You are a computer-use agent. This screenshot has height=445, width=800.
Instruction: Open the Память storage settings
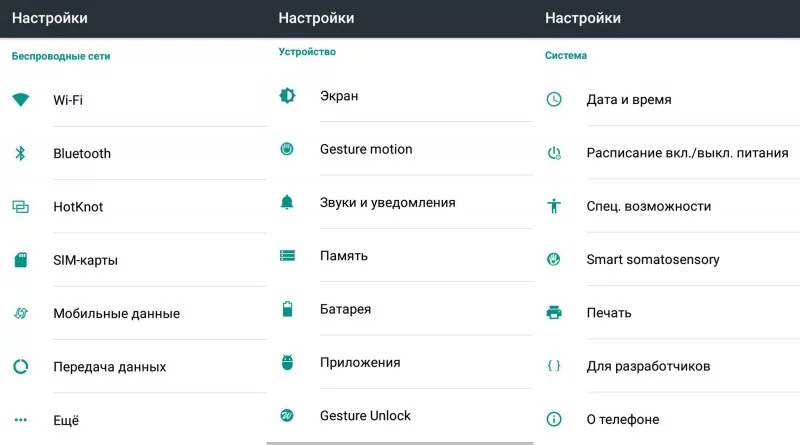(x=344, y=256)
